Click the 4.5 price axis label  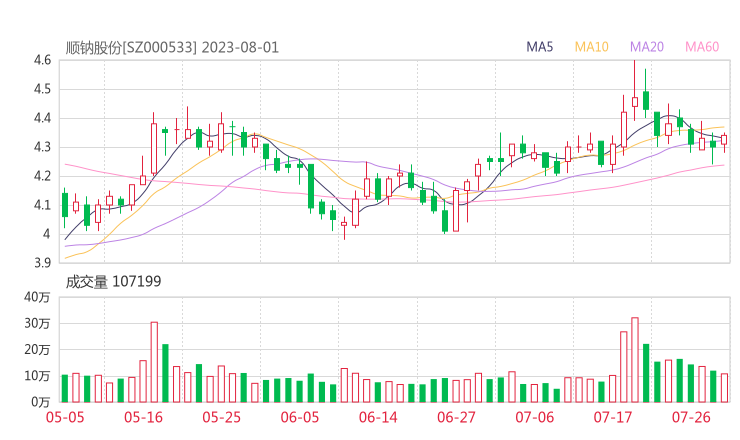pos(42,89)
